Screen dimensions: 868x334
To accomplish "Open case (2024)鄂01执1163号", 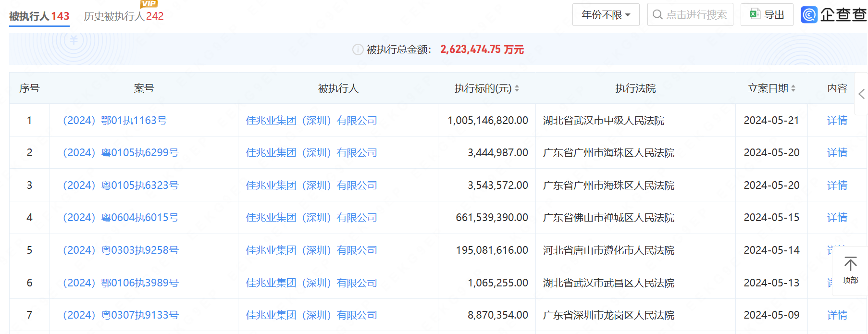I will [x=115, y=120].
